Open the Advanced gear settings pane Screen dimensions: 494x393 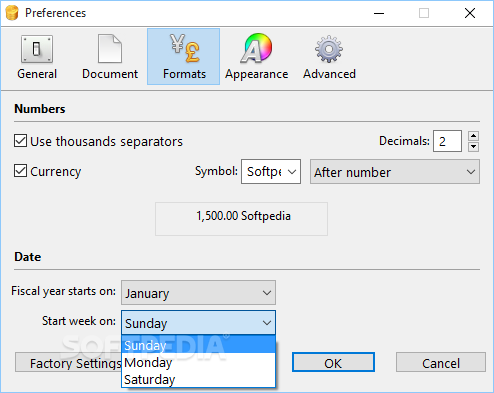pos(329,57)
